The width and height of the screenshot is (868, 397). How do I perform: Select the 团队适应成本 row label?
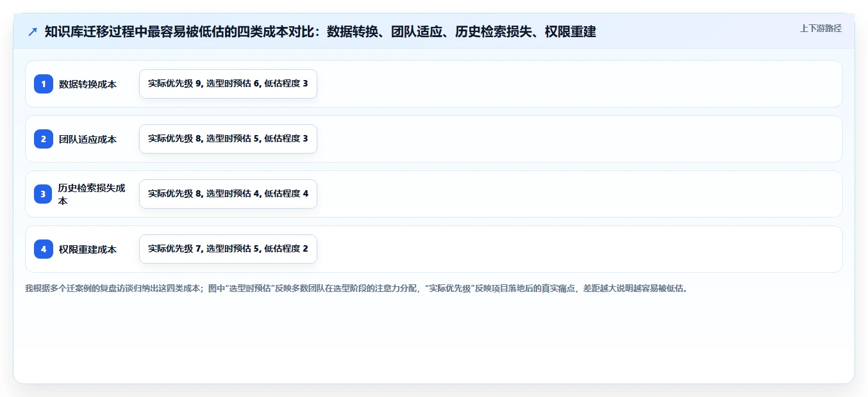point(88,139)
